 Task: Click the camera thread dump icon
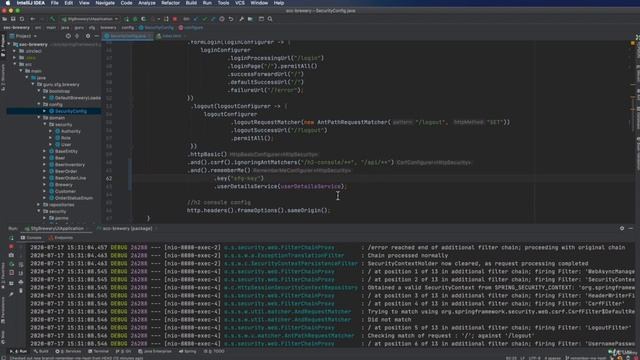11,256
